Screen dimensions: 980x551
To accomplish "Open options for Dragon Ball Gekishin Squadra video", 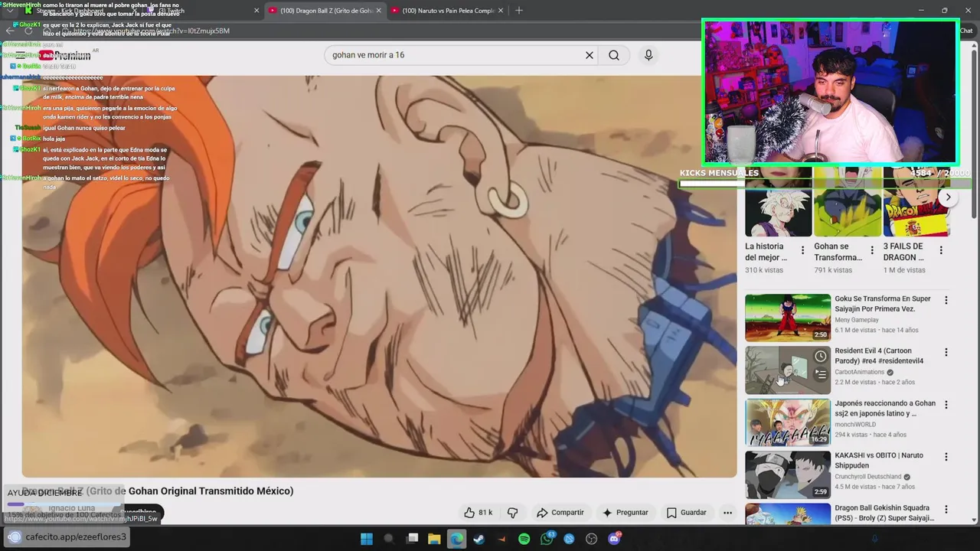I will coord(946,510).
